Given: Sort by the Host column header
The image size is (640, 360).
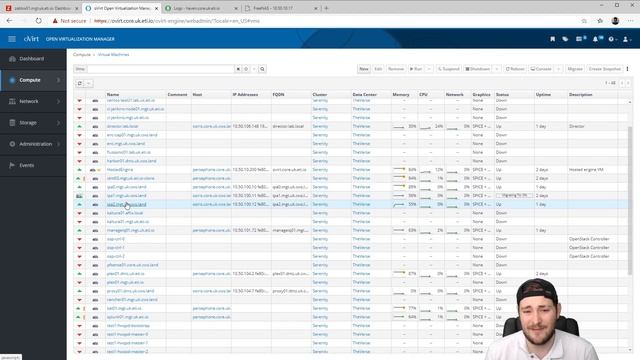Looking at the screenshot, I should tap(197, 94).
